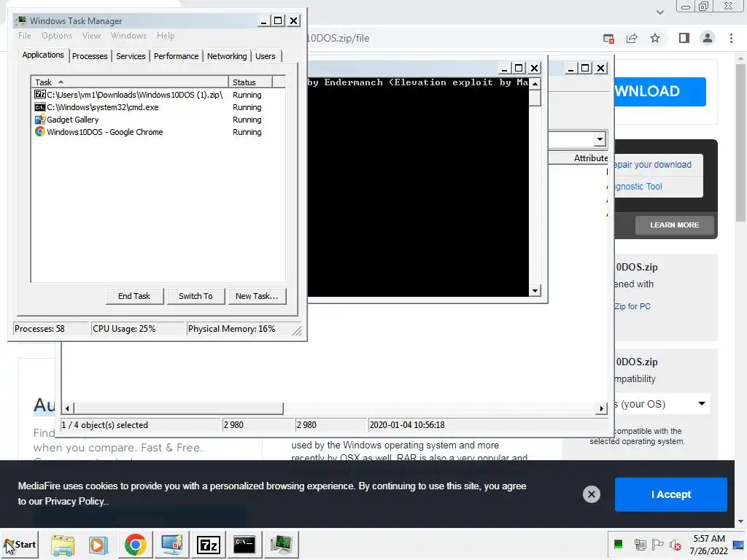Click the green CPU meter tray icon
This screenshot has width=747, height=560.
(619, 544)
